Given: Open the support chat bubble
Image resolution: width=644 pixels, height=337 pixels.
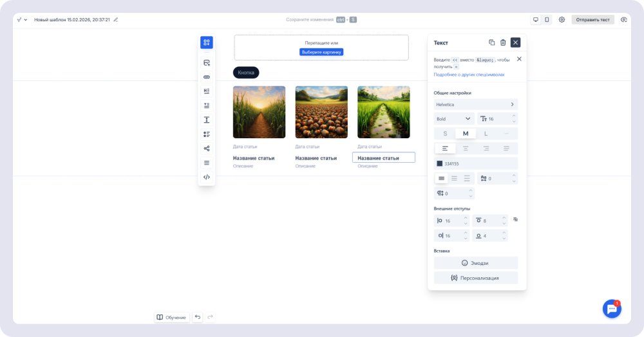Looking at the screenshot, I should [x=612, y=309].
